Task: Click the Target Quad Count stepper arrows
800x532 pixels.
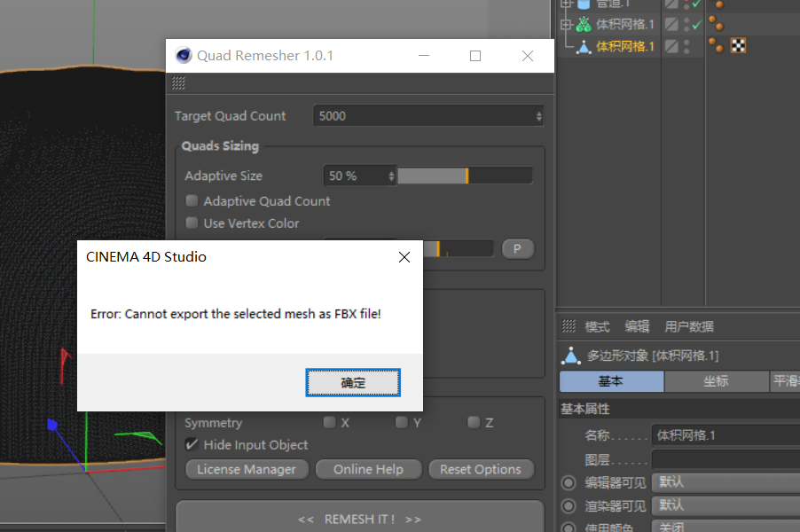Action: [538, 116]
